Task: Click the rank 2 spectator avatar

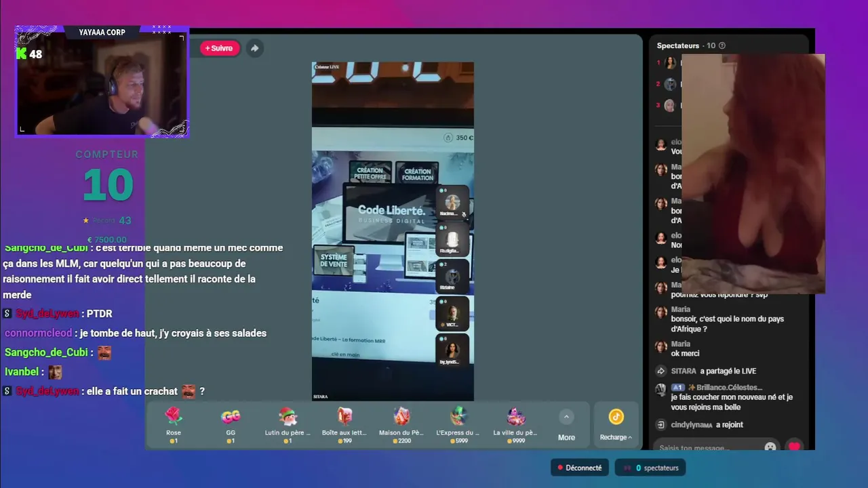Action: [x=670, y=84]
